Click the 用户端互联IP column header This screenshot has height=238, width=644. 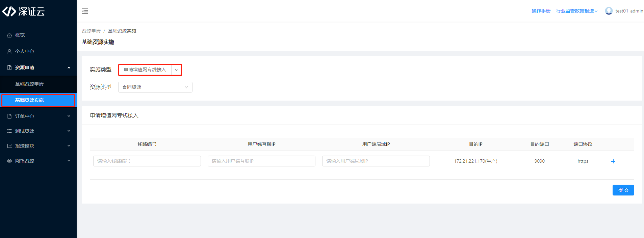pos(261,144)
